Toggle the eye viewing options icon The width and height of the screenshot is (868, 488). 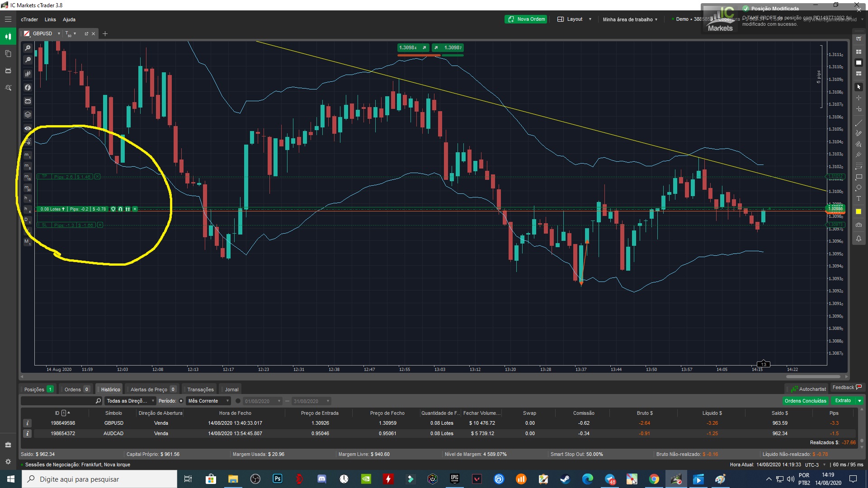28,128
